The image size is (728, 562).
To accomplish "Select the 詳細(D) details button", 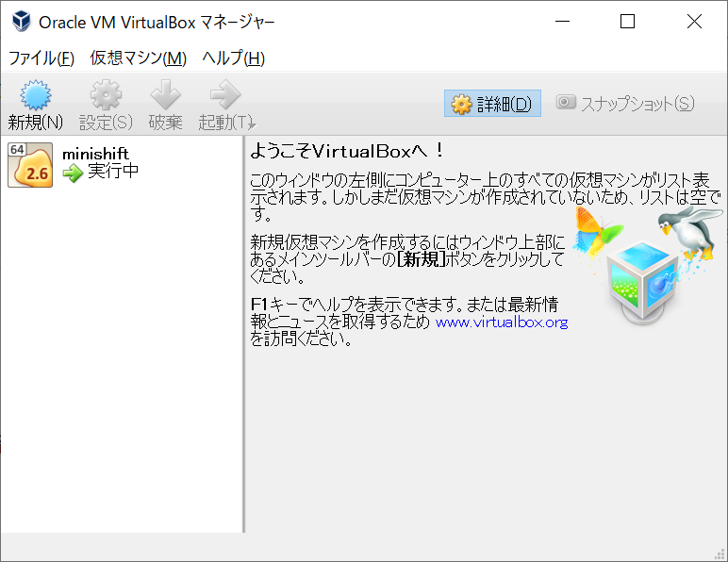I will (x=492, y=104).
